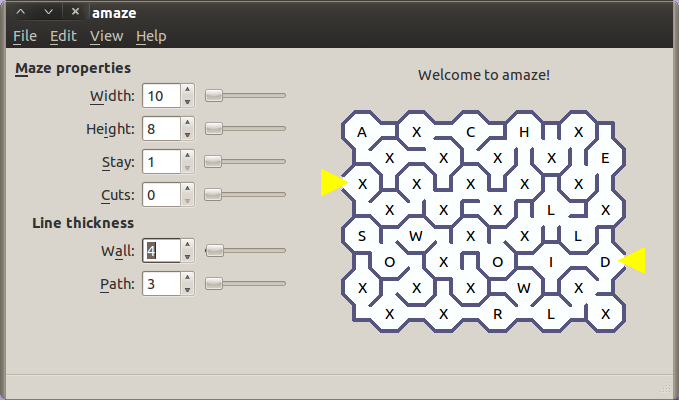Increase Wall thickness with the up arrow
The height and width of the screenshot is (400, 679).
[187, 245]
